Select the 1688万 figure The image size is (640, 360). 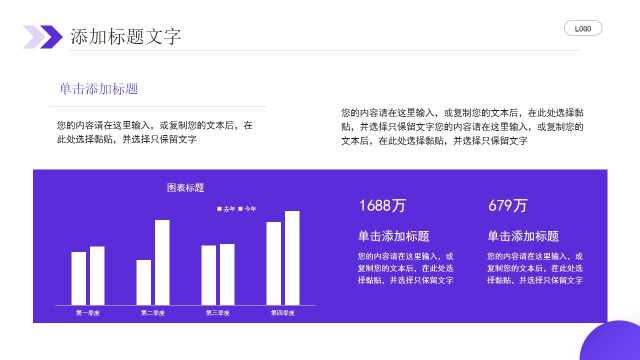point(382,205)
